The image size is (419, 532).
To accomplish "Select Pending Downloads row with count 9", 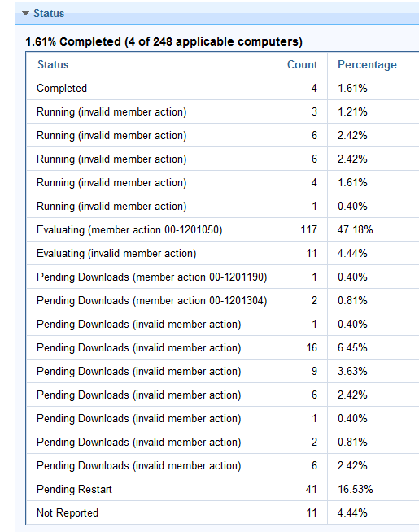I will coord(223,371).
